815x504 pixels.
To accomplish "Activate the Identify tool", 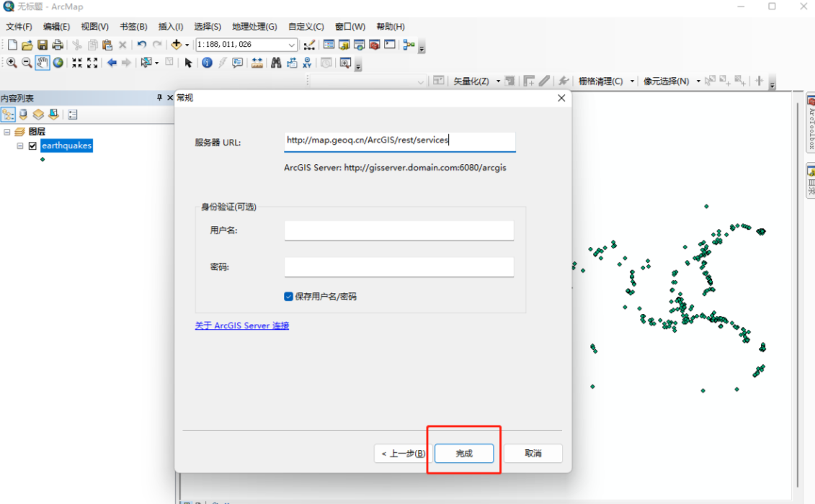I will [x=207, y=63].
